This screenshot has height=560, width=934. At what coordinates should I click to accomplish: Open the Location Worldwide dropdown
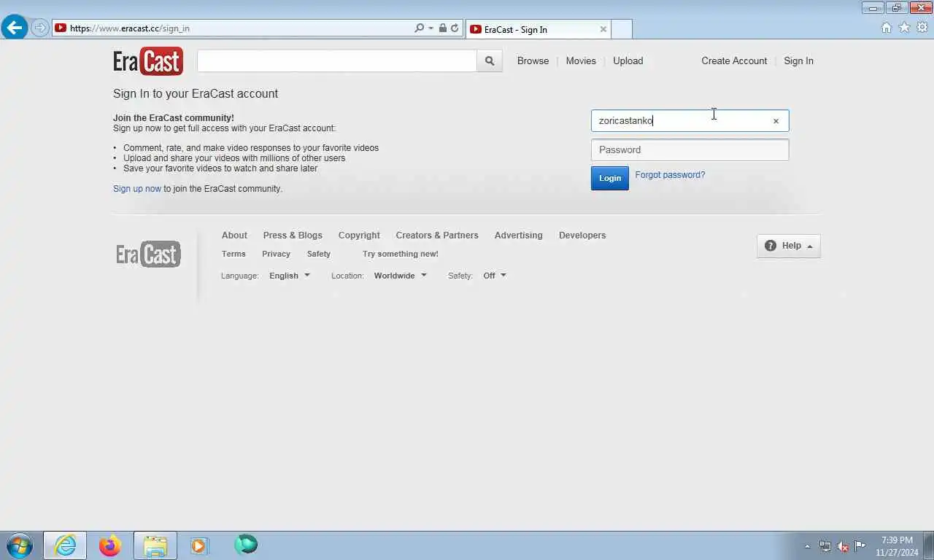click(400, 276)
